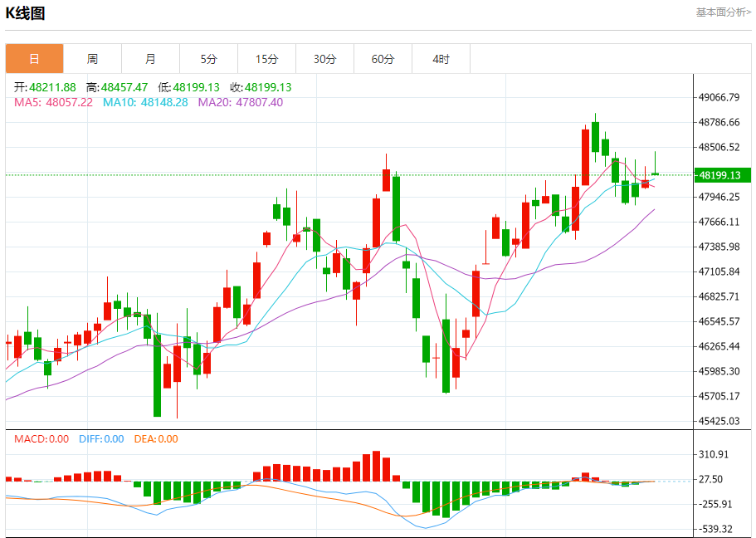Click the MACD axis value -255.91
The height and width of the screenshot is (538, 756).
coord(715,504)
